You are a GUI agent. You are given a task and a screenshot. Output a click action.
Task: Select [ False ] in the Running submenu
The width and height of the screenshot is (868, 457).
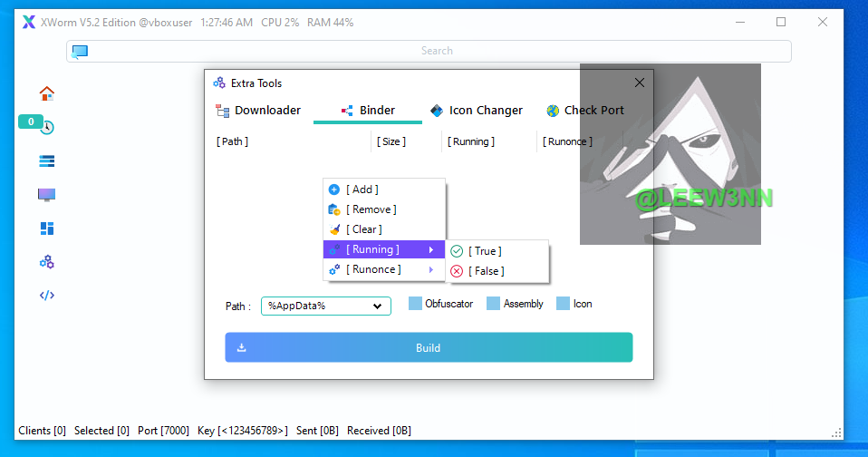(x=486, y=271)
